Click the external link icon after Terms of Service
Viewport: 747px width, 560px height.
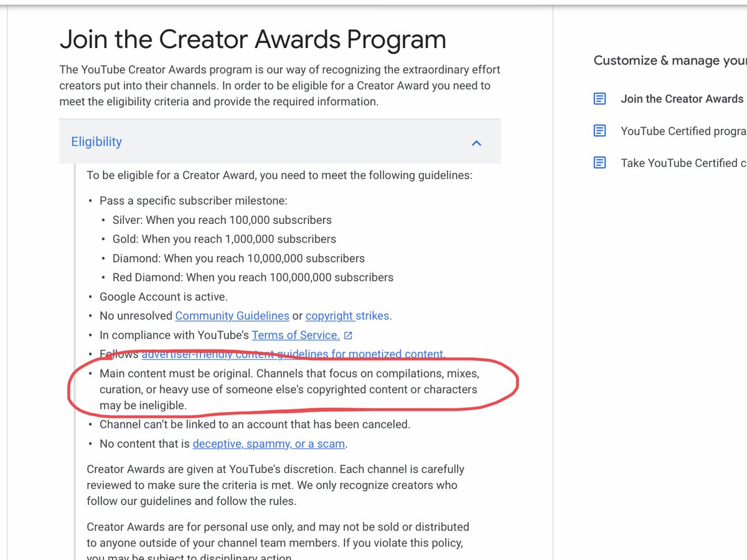(348, 335)
